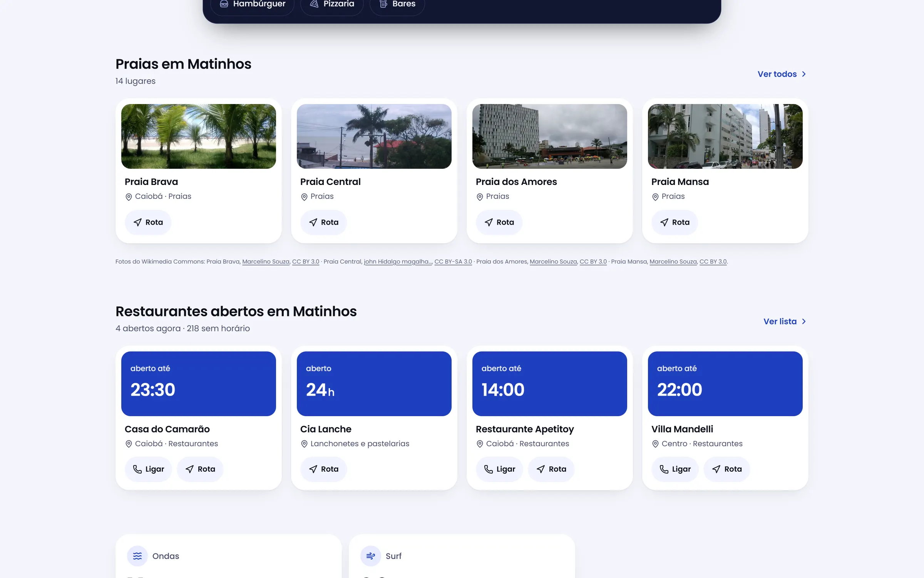Open john Hidalgo magalha author link

[x=398, y=262]
